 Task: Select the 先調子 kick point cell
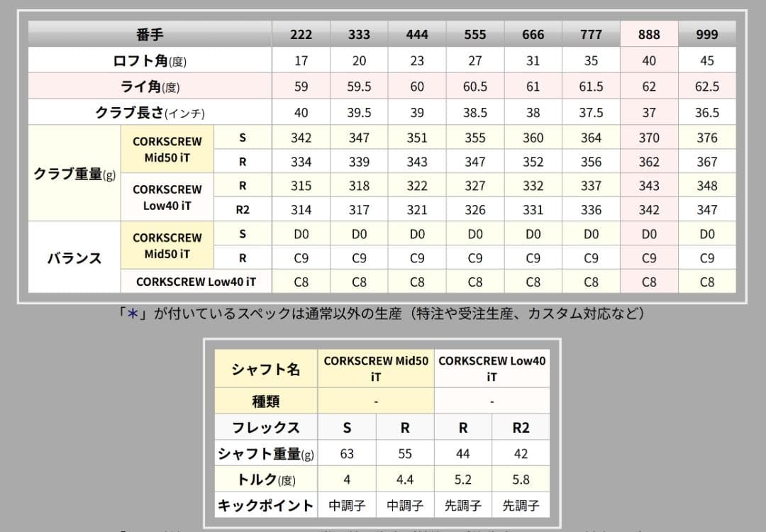462,506
